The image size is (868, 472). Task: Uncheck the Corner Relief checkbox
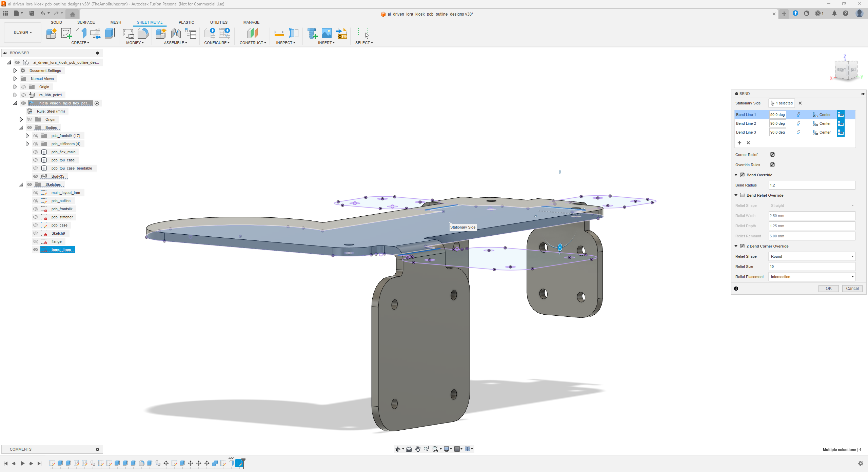click(x=772, y=155)
